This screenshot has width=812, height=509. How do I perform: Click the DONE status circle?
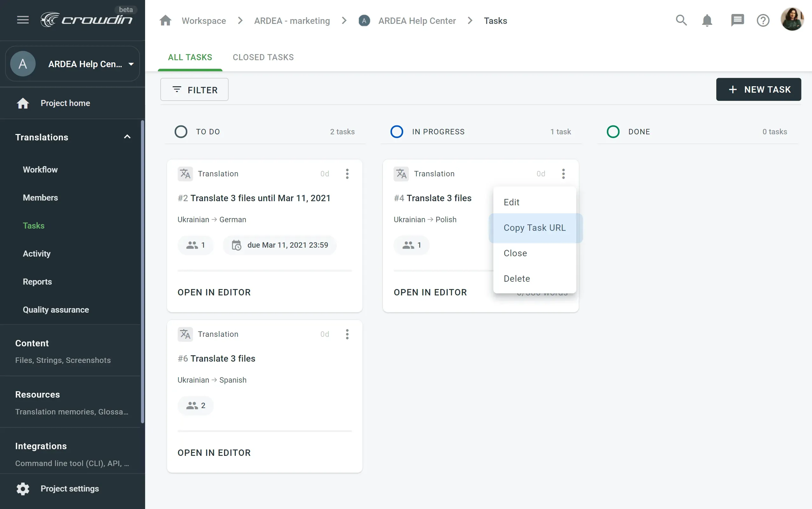pyautogui.click(x=613, y=131)
